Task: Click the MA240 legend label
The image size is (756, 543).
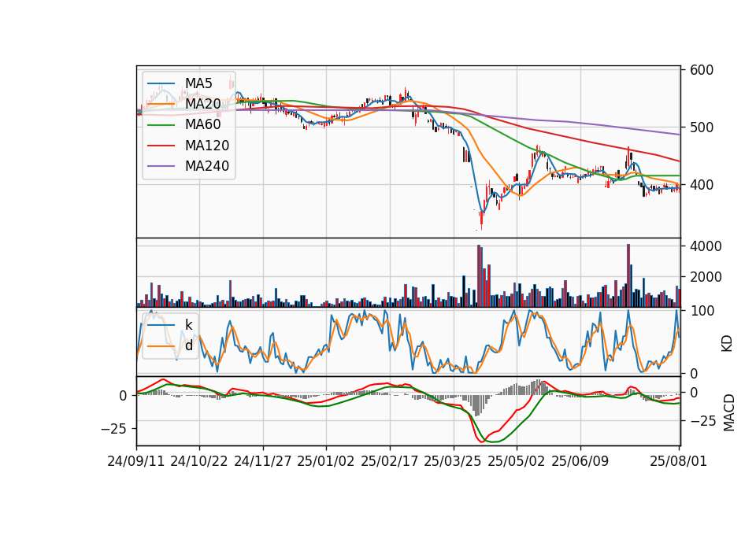Action: pos(207,166)
